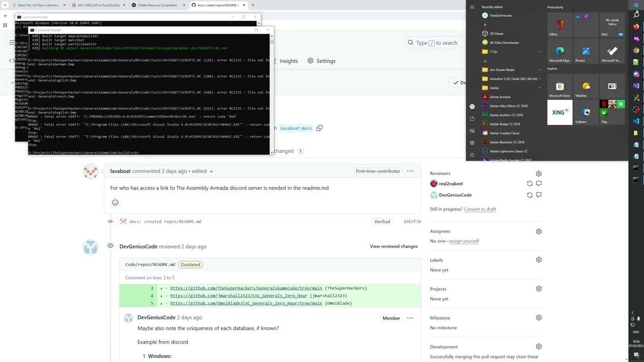Open Start menu Documents icon
The height and width of the screenshot is (362, 644).
pyautogui.click(x=472, y=119)
